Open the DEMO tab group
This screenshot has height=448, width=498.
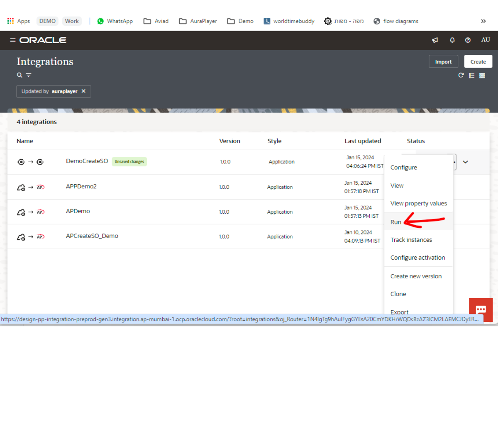47,21
